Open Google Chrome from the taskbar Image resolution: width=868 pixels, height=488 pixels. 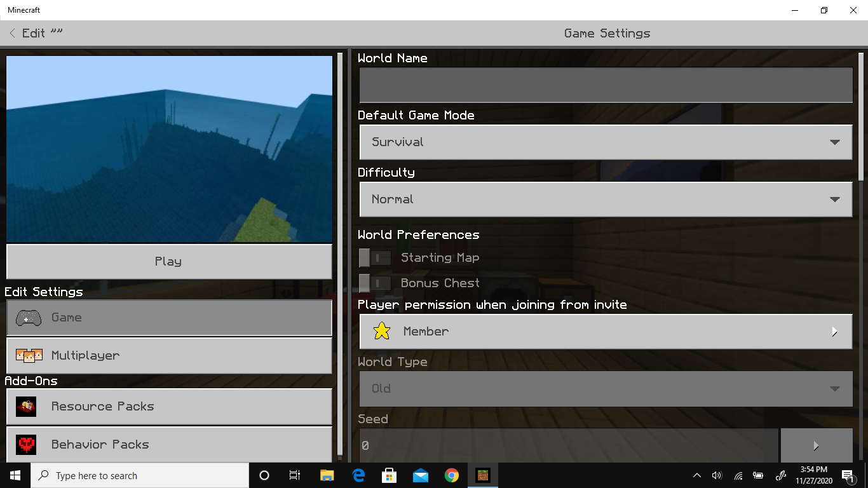click(x=451, y=475)
